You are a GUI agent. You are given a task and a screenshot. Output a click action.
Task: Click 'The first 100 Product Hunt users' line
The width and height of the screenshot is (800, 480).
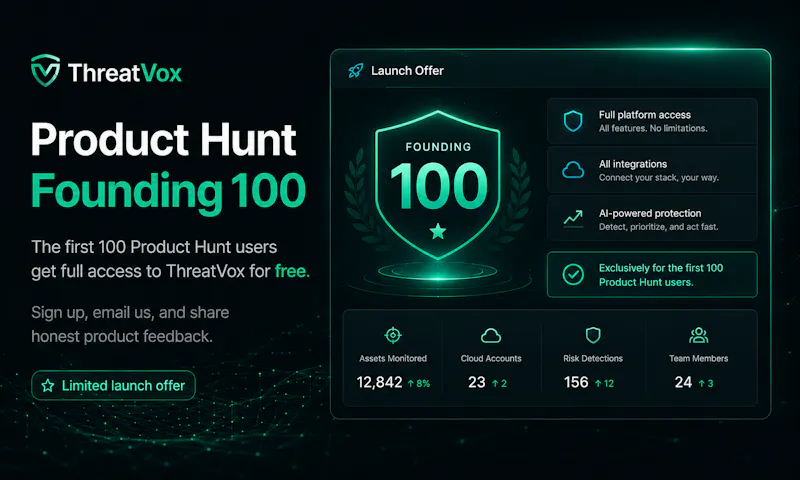[x=154, y=247]
